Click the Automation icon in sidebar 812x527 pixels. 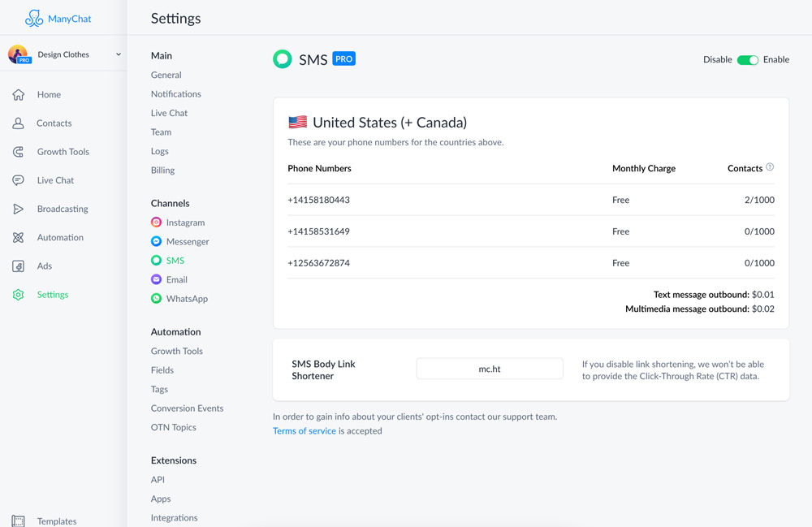[18, 238]
